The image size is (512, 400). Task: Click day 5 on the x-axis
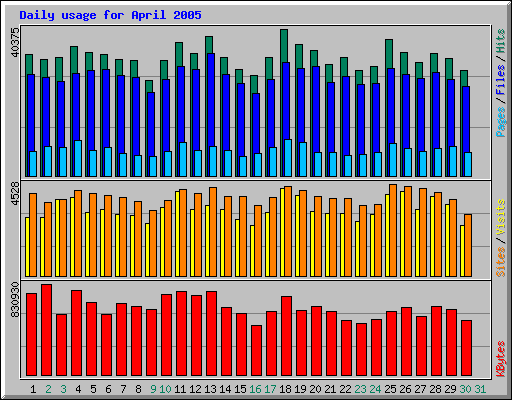coord(93,389)
